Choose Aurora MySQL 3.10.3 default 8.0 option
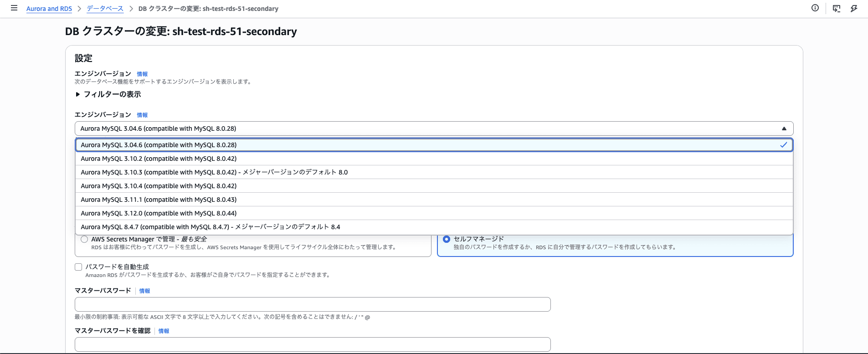This screenshot has height=354, width=868. coord(434,172)
